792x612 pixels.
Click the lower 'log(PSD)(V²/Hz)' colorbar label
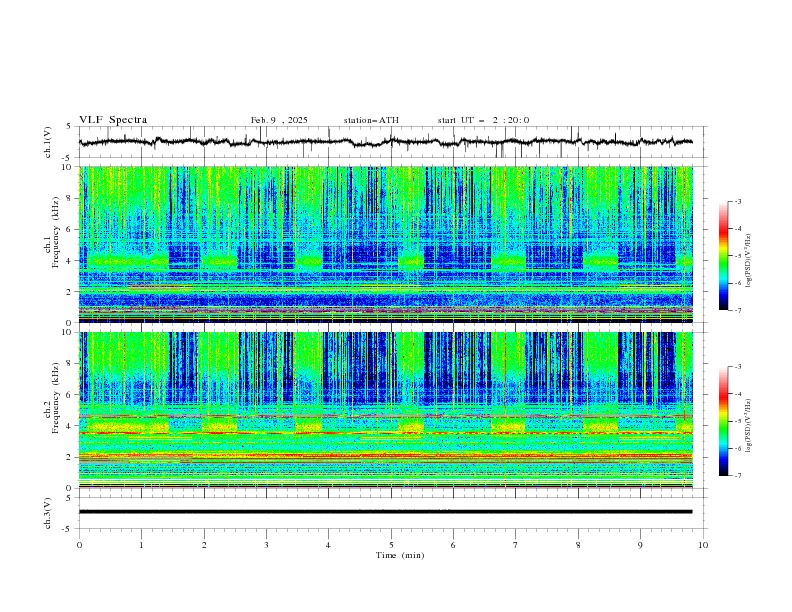click(749, 426)
